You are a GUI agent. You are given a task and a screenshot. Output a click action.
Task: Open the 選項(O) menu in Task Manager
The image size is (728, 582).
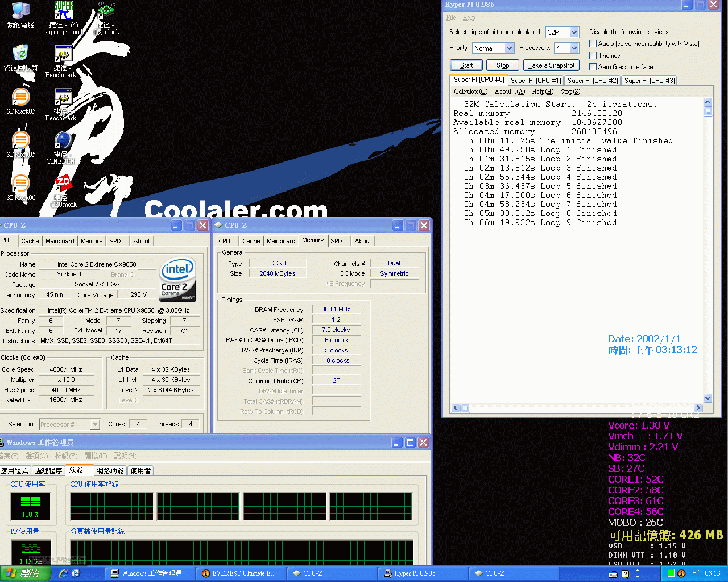36,456
